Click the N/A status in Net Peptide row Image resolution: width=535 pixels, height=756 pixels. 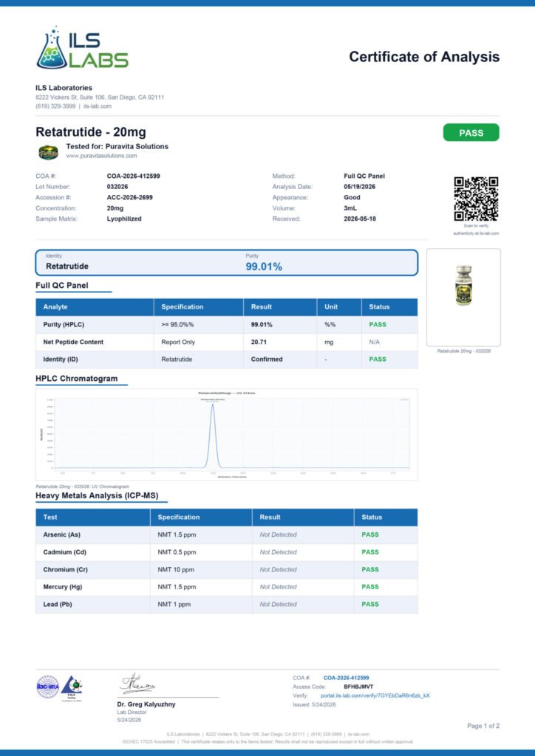375,342
